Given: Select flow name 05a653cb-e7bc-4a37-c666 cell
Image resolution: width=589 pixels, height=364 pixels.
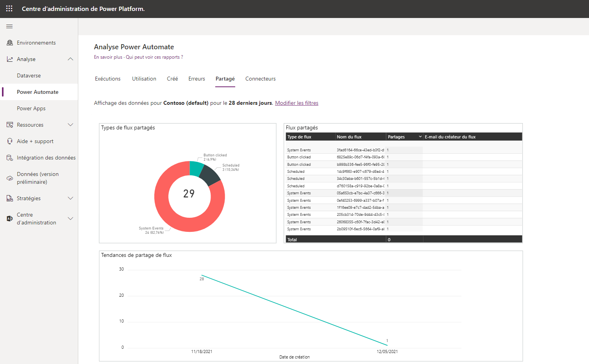Looking at the screenshot, I should 360,193.
